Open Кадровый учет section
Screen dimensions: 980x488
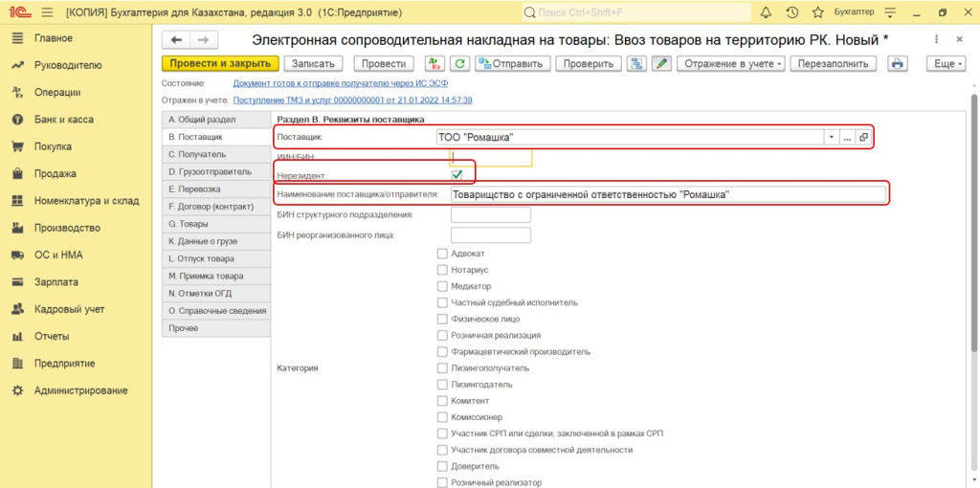69,309
